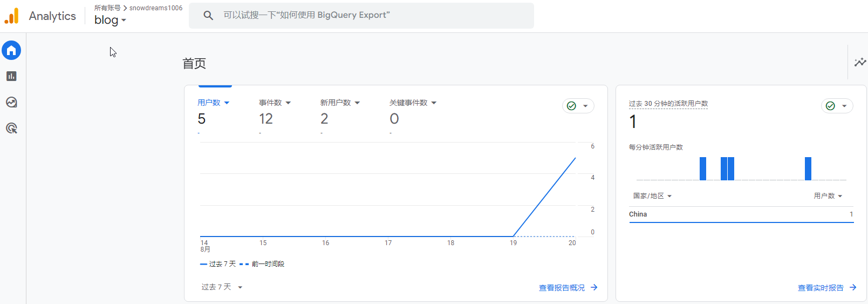Select the 事件数 metric tab

275,103
